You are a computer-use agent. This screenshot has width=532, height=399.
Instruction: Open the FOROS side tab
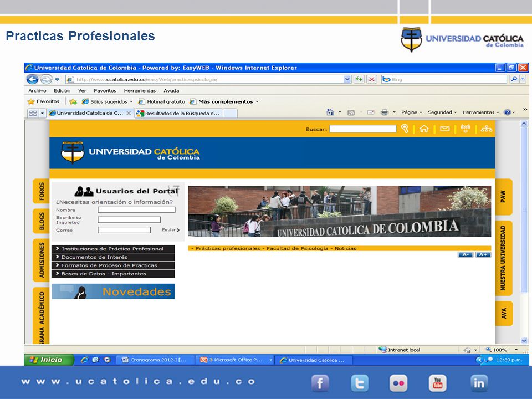click(42, 191)
